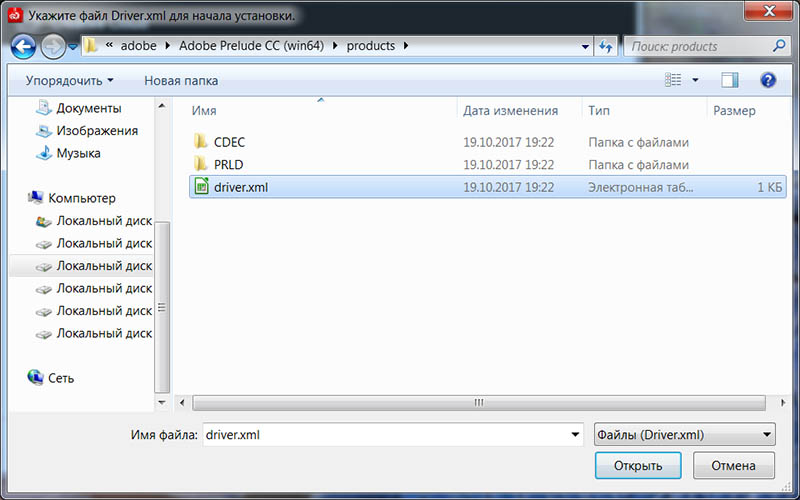800x500 pixels.
Task: Click the folder icon in the address bar
Action: click(x=91, y=46)
